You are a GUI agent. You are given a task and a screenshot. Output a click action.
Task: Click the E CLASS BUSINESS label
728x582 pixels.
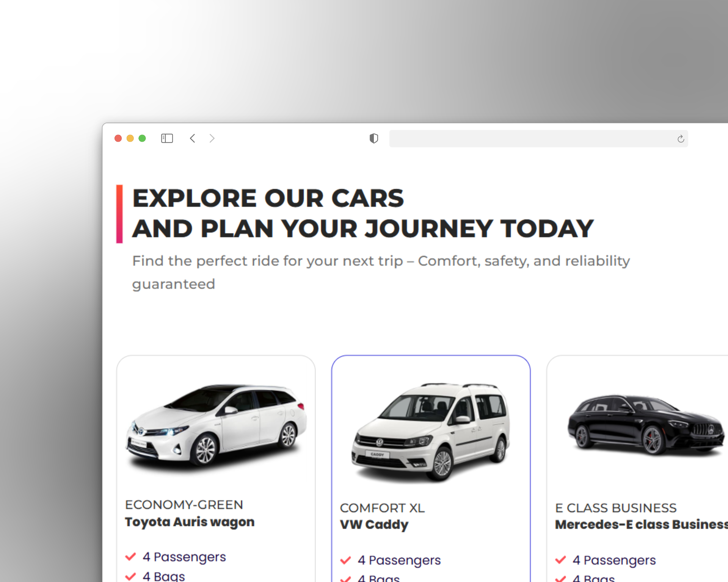(x=615, y=508)
